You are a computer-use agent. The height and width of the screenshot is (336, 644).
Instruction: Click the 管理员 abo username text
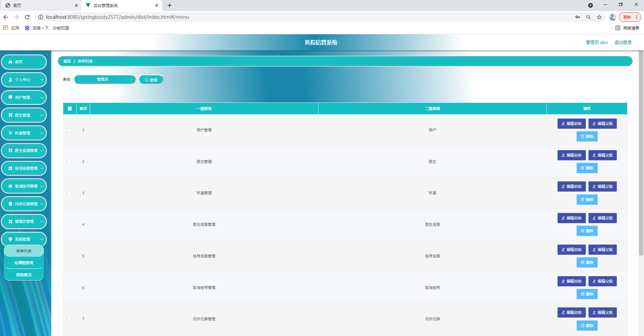pos(597,42)
